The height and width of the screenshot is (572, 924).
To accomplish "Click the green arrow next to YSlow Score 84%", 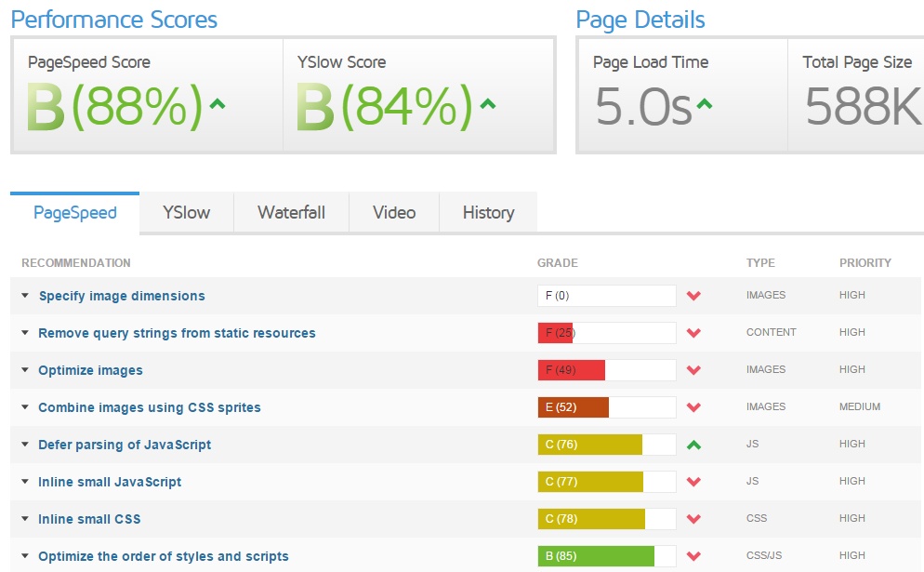I will coord(487,103).
